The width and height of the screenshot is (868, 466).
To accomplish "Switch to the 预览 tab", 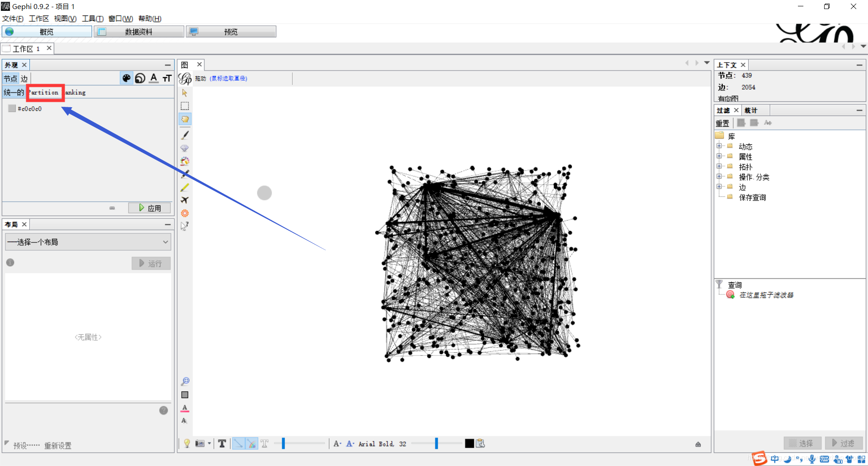I will [231, 32].
